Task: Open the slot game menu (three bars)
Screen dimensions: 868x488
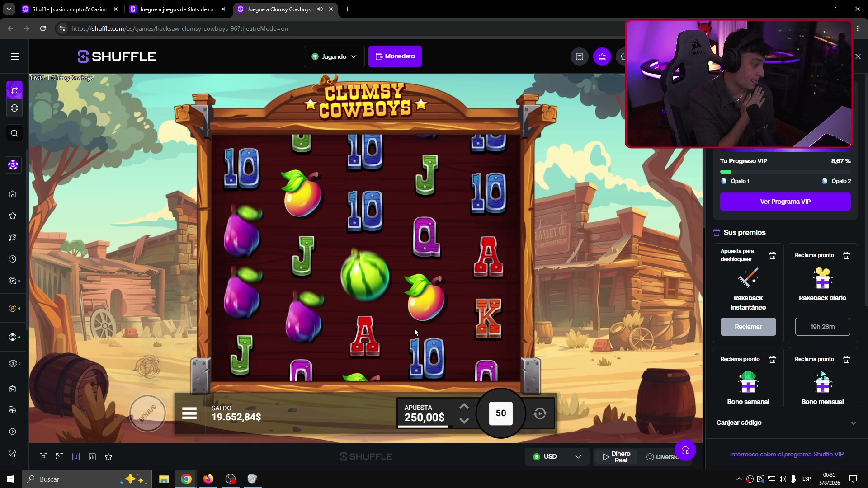Action: (x=189, y=413)
